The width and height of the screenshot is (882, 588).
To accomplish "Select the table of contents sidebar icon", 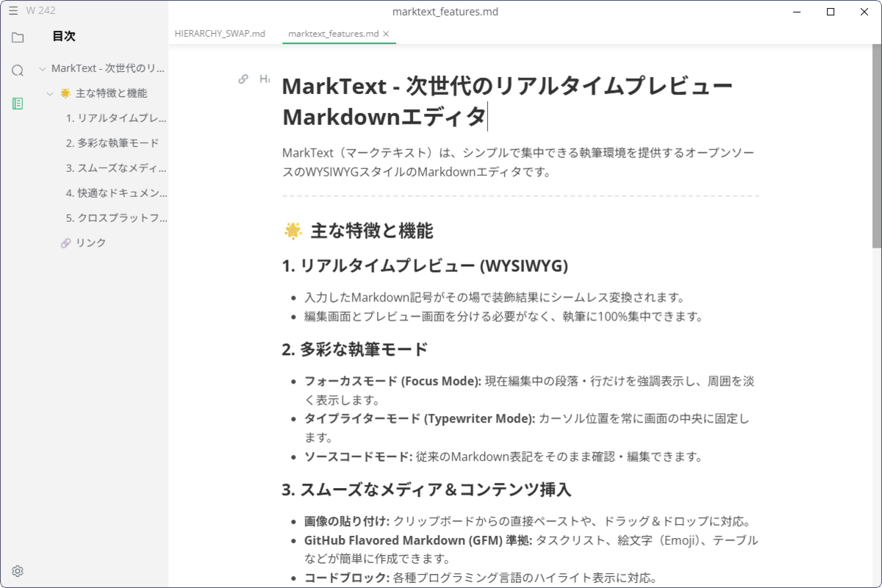I will (18, 104).
